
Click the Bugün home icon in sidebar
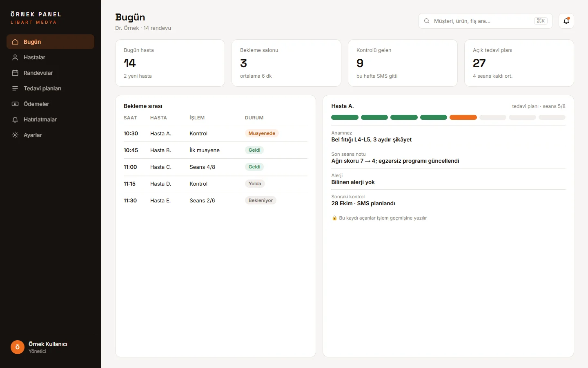[15, 42]
